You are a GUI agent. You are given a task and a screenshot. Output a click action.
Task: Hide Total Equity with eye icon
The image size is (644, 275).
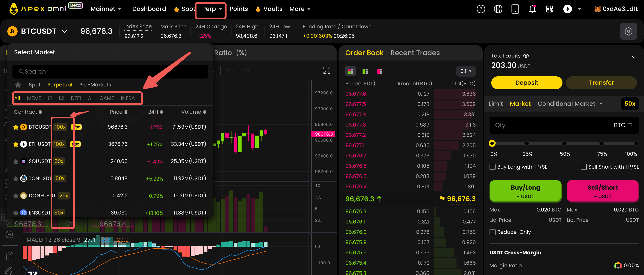tap(526, 56)
